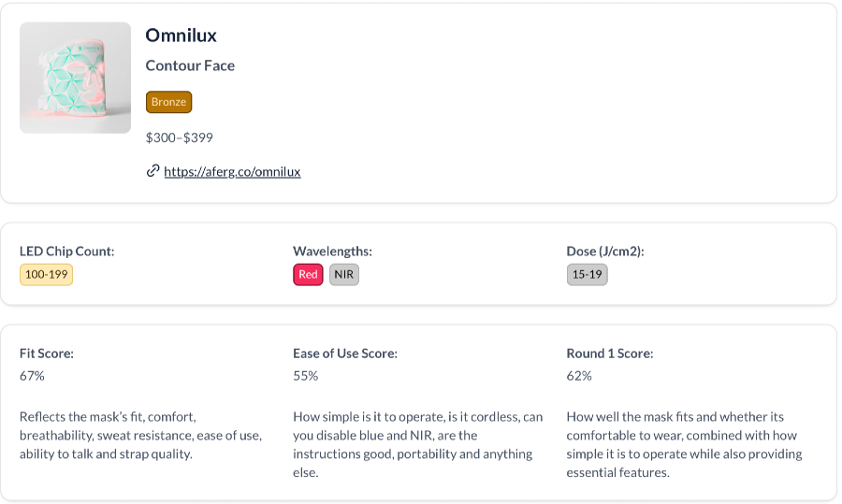Click the Round 1 Score label

[x=609, y=353]
